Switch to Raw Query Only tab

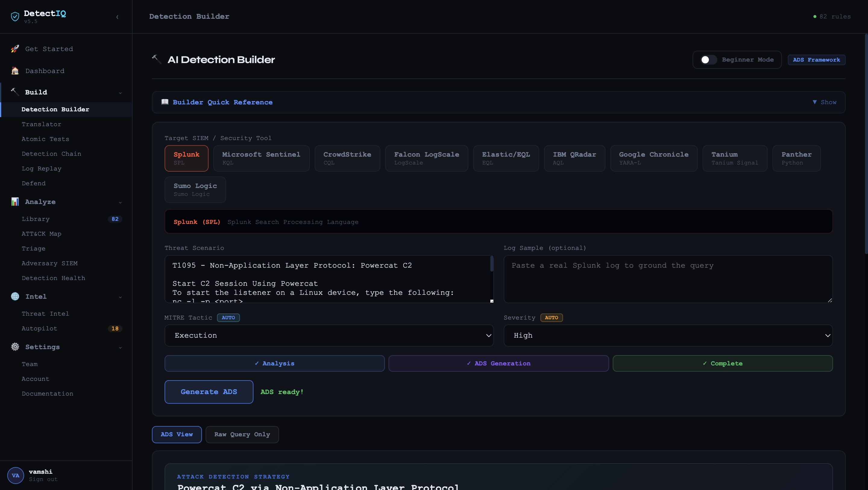242,434
